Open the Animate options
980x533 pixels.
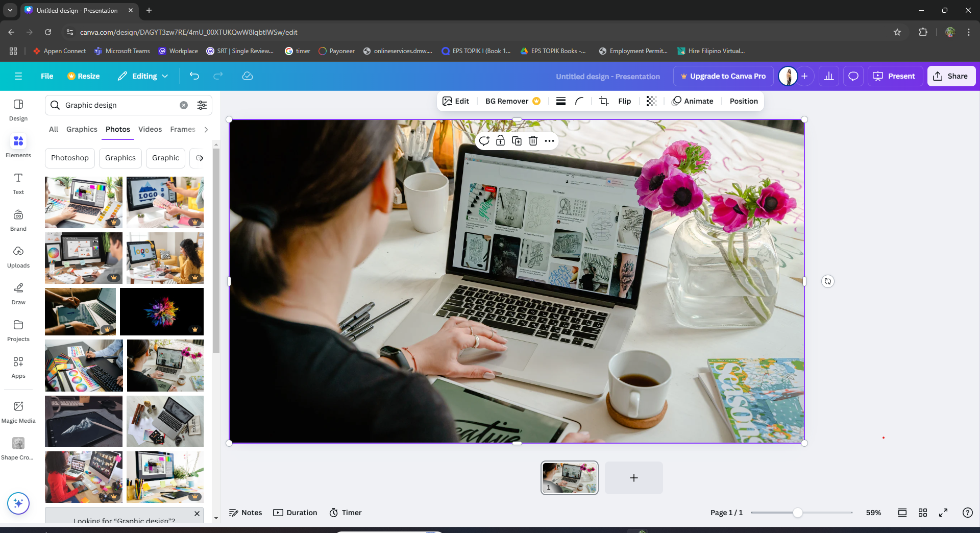click(x=693, y=101)
